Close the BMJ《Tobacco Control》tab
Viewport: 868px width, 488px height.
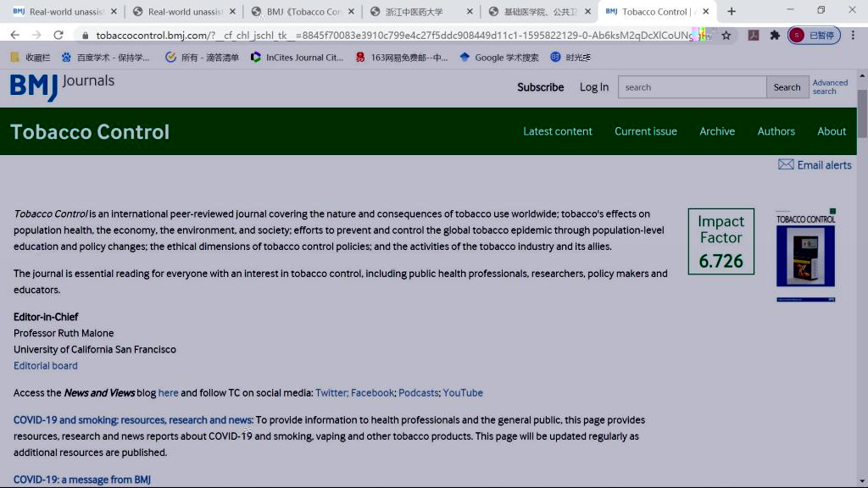[351, 12]
